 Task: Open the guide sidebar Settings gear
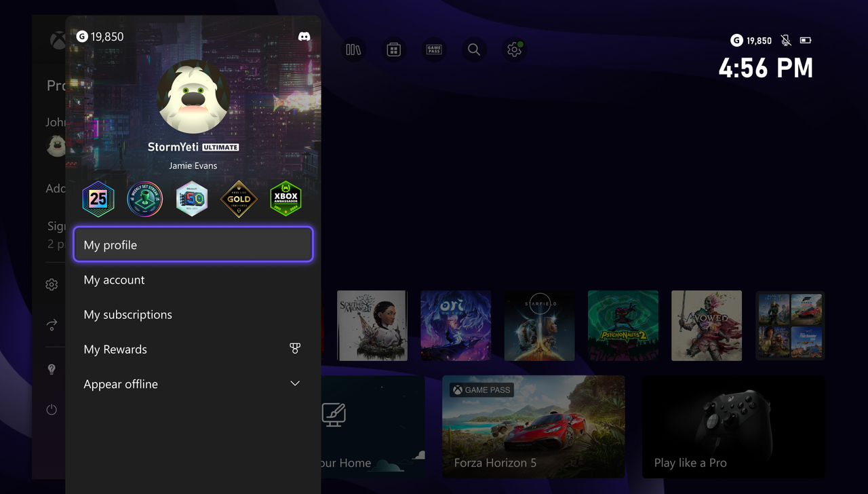[x=52, y=284]
